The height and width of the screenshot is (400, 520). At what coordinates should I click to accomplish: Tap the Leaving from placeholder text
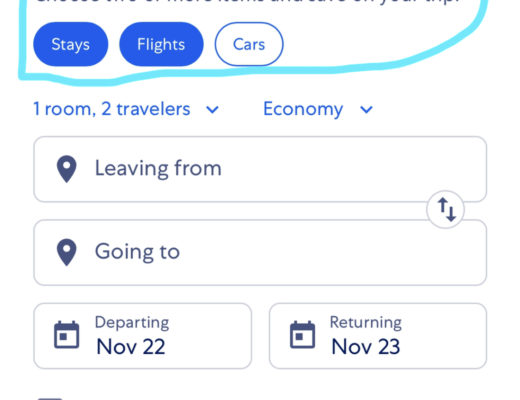(x=158, y=168)
